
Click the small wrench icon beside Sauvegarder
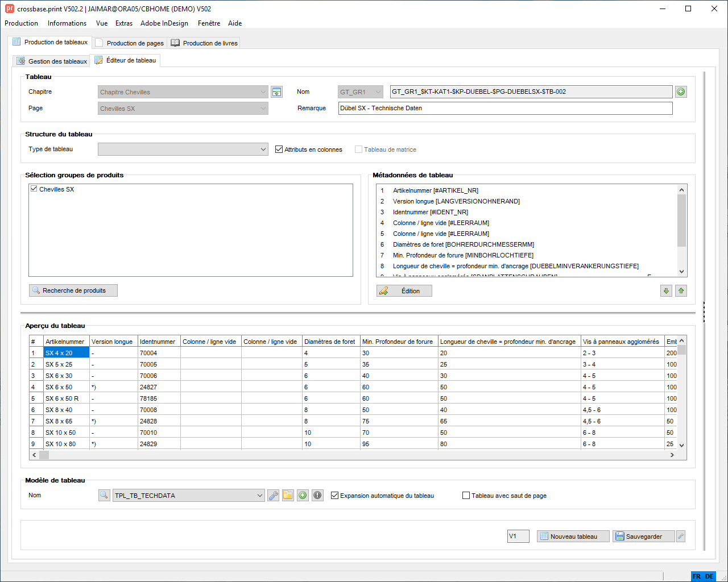click(681, 536)
